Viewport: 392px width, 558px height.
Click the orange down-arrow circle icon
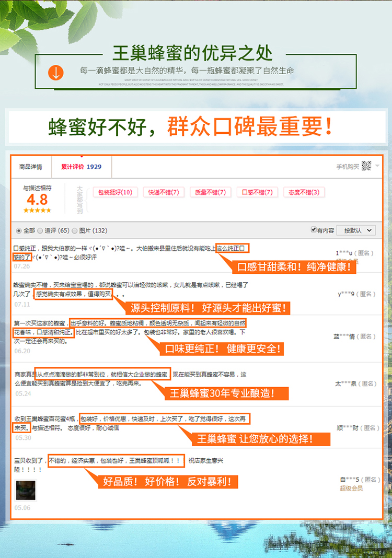coord(56,73)
